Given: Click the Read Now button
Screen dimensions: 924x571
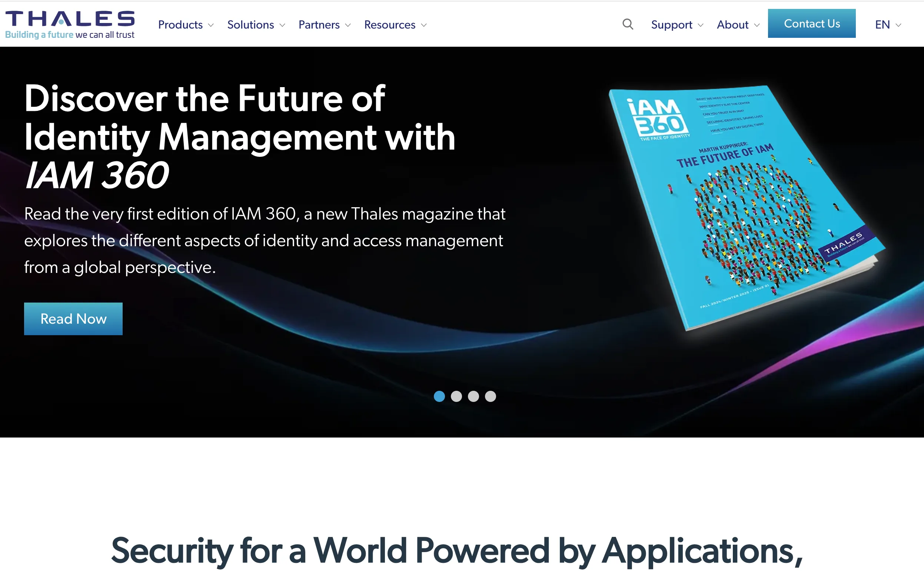Looking at the screenshot, I should click(73, 319).
